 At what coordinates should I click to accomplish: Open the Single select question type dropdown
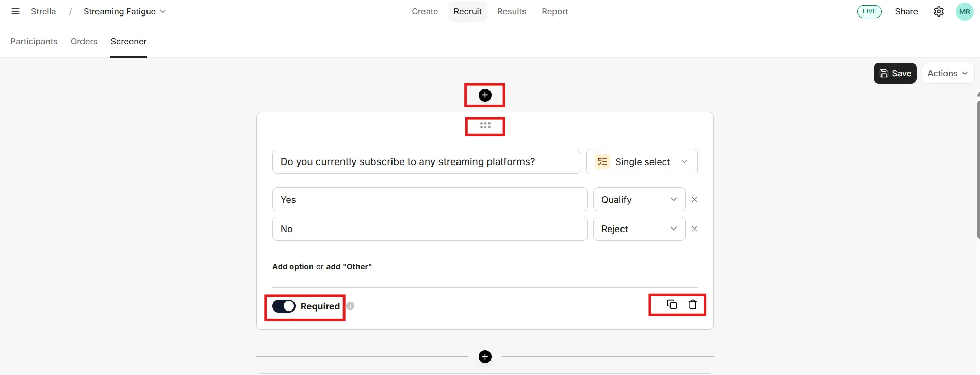point(642,161)
